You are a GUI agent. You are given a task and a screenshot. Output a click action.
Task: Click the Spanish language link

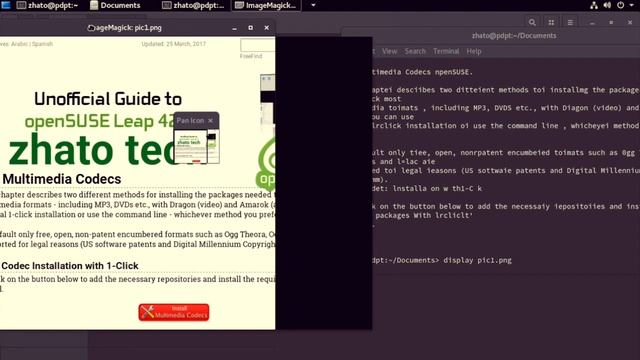click(x=42, y=44)
